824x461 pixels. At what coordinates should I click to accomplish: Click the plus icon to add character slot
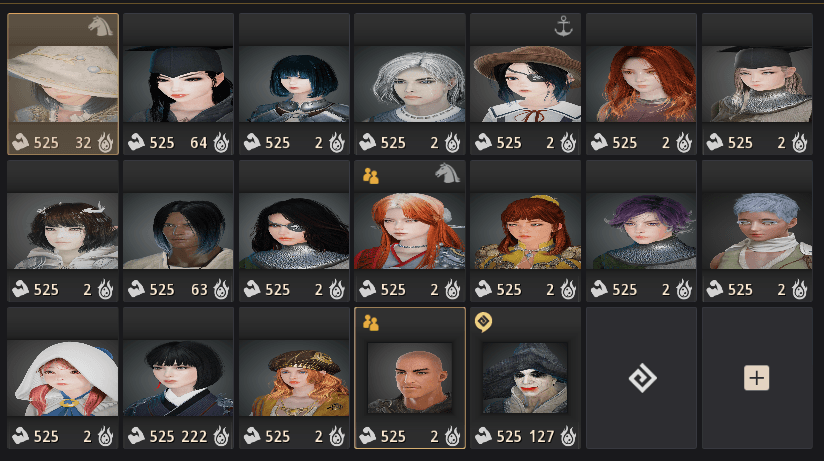pyautogui.click(x=757, y=377)
